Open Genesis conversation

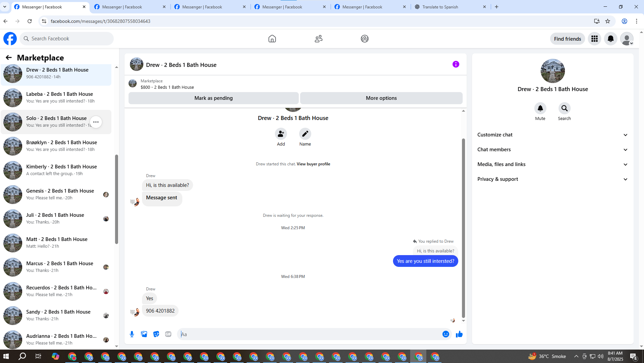pos(56,194)
